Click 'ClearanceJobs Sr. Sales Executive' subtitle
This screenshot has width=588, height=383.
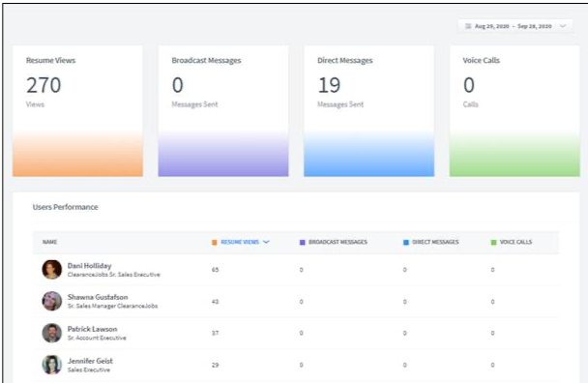pyautogui.click(x=113, y=275)
